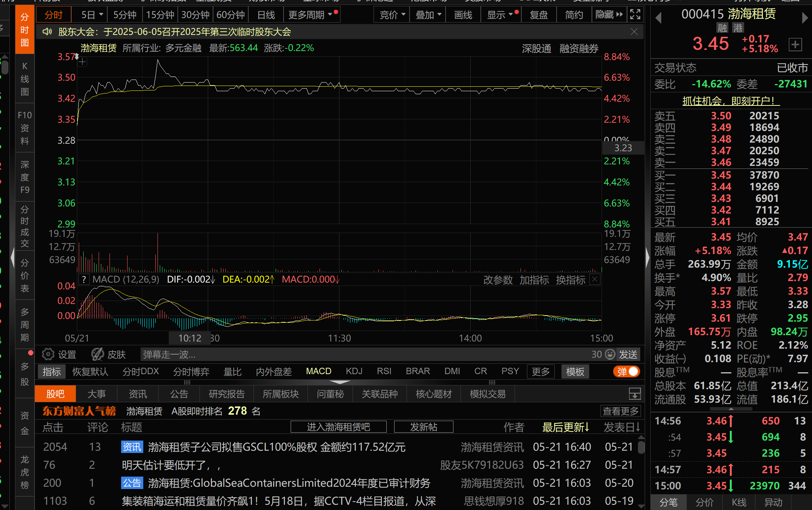Click the speaker announcement icon

(47, 32)
